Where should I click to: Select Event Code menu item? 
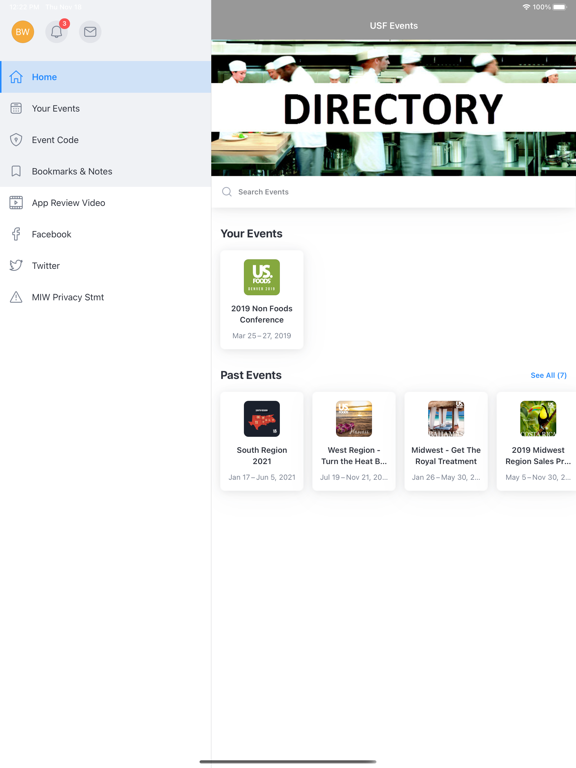[106, 140]
